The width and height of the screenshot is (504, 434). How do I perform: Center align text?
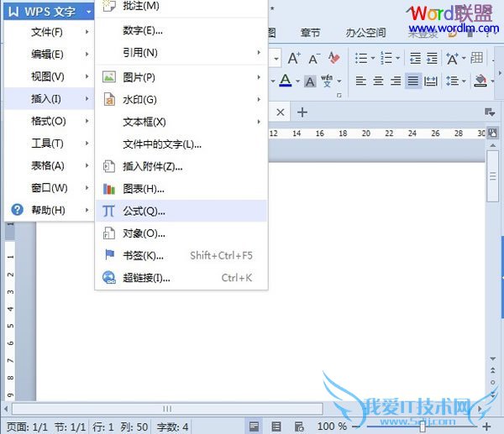[x=378, y=81]
